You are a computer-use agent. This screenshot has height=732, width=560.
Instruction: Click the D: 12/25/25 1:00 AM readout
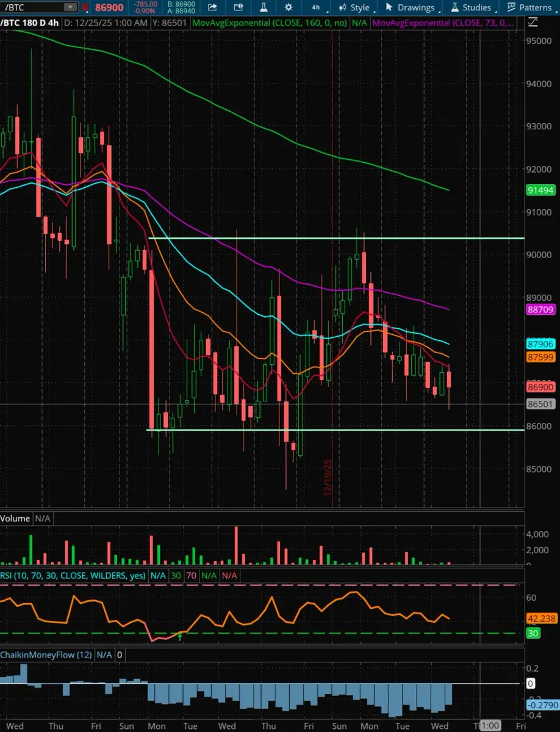[107, 23]
